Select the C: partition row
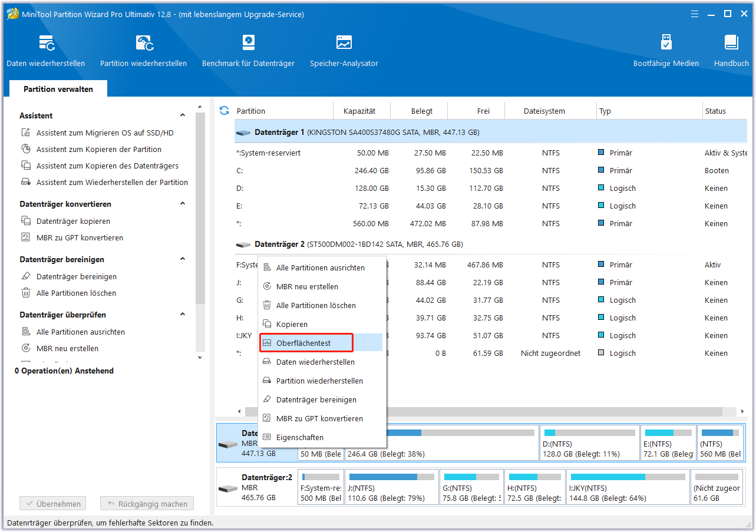Viewport: 756px width, 532px height. [x=490, y=171]
